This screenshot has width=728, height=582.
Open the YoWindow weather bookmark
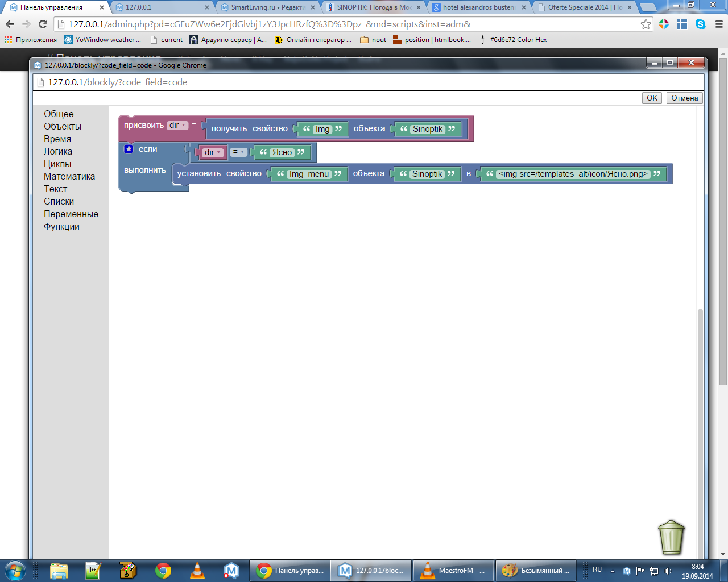(102, 40)
